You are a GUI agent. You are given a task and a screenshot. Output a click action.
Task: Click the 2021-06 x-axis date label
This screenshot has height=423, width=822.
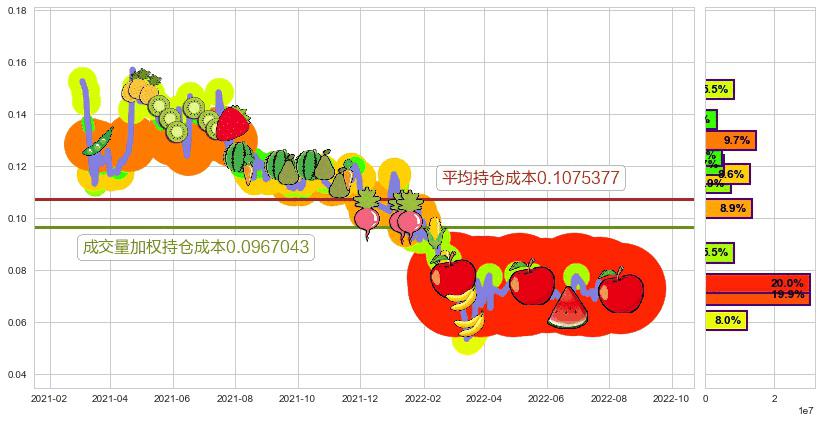click(173, 399)
